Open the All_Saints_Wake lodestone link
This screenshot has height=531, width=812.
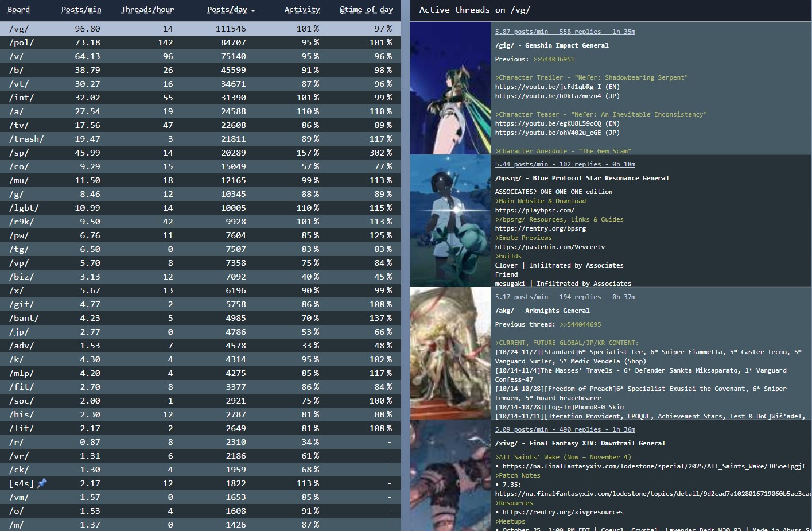pos(654,466)
